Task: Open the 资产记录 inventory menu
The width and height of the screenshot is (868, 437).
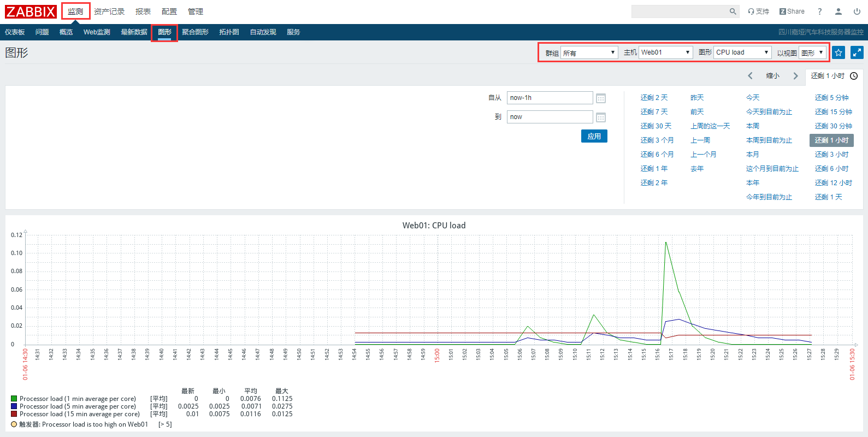Action: coord(109,11)
